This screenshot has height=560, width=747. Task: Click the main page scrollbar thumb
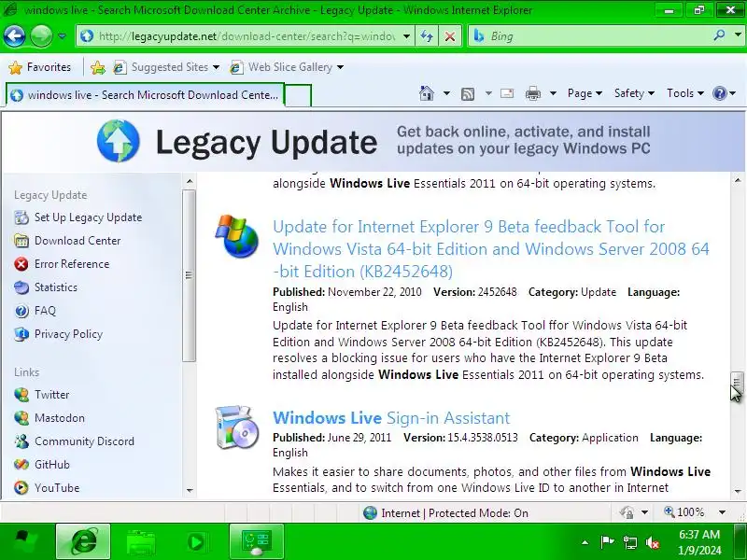[737, 382]
